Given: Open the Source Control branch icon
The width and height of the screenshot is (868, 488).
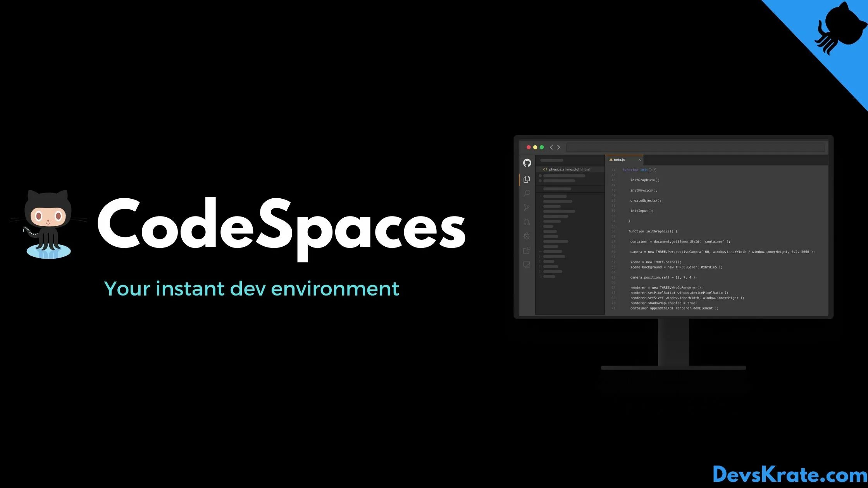Looking at the screenshot, I should point(527,208).
